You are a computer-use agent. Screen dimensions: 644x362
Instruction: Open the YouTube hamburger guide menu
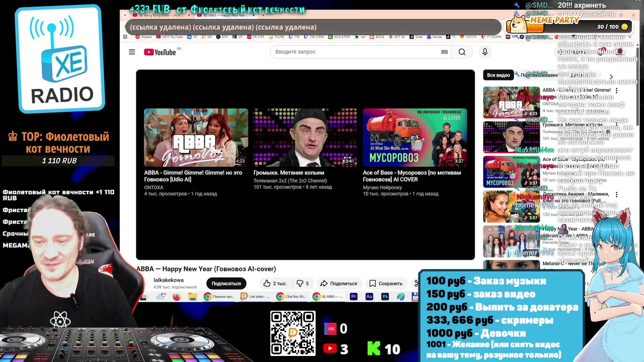(132, 52)
